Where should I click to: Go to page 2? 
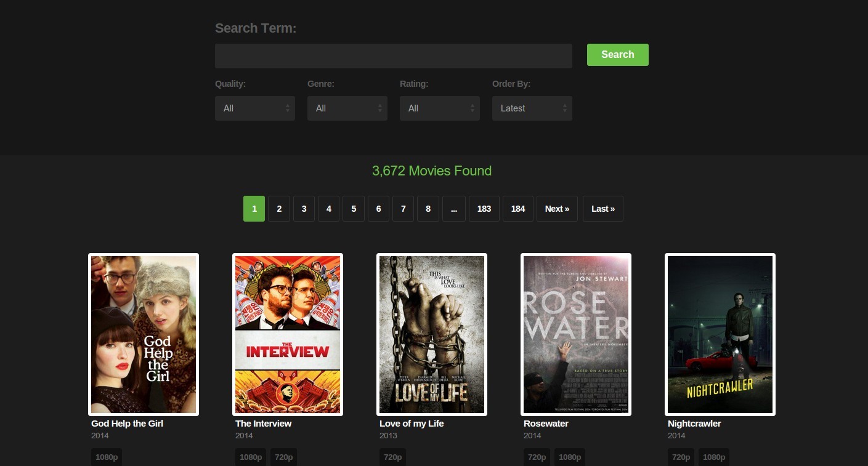279,209
